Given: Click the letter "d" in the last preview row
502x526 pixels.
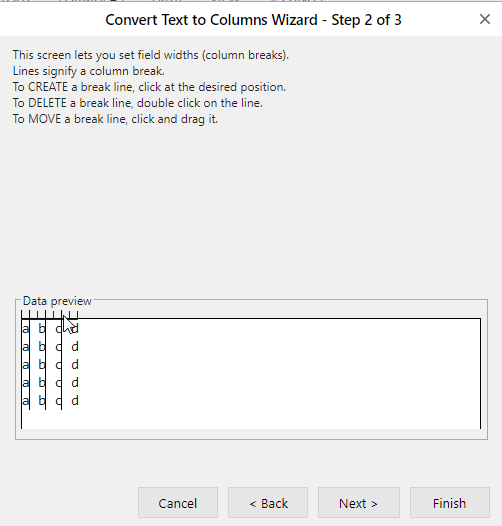Looking at the screenshot, I should pos(75,400).
